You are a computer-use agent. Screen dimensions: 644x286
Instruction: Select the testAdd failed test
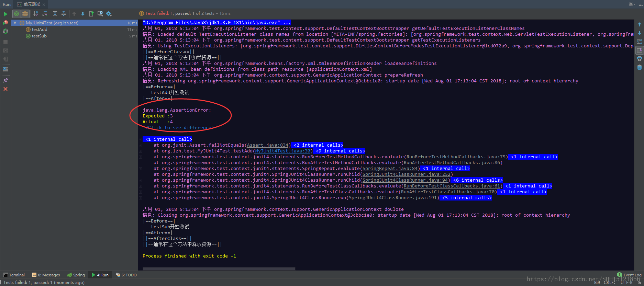pos(40,30)
